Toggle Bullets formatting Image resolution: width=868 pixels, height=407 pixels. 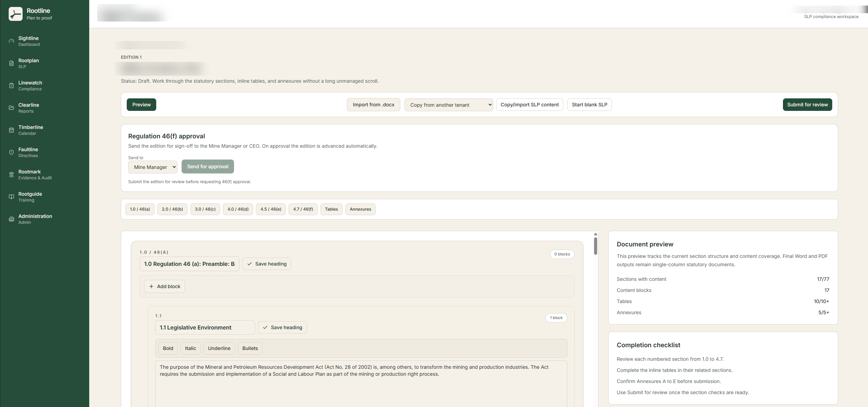(x=250, y=348)
